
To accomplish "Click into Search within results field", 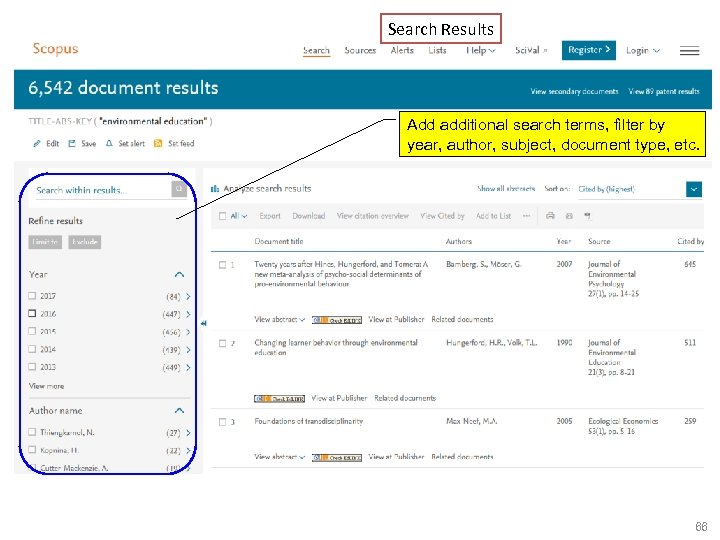I will click(103, 190).
